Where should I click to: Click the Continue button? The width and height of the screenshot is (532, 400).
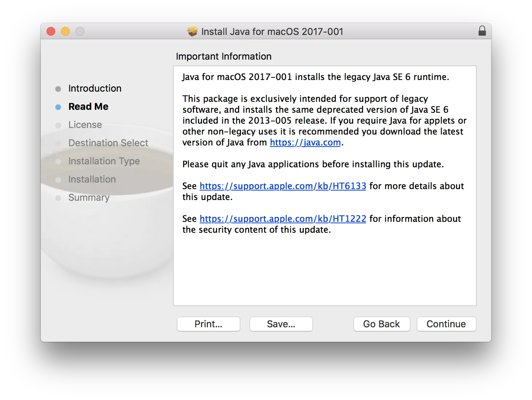point(446,324)
